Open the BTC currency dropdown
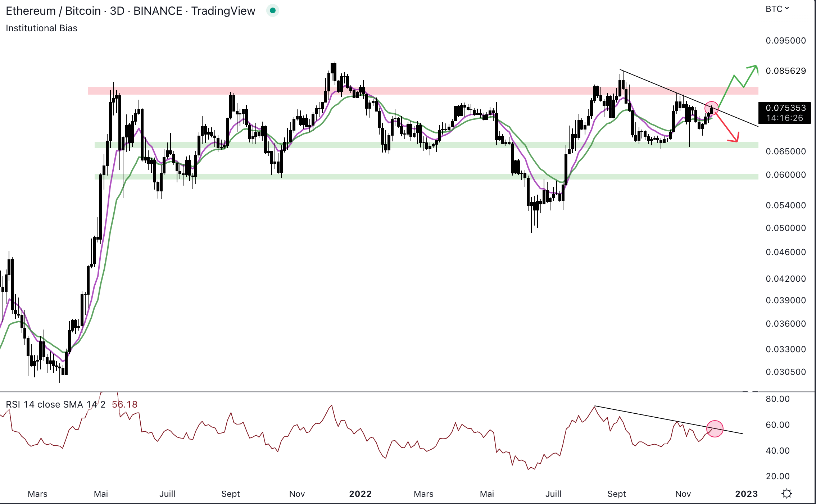This screenshot has height=504, width=816. [x=777, y=9]
